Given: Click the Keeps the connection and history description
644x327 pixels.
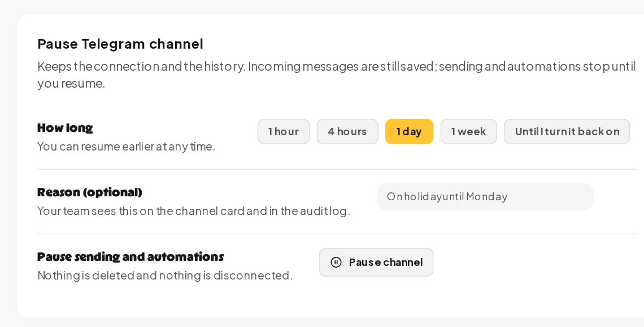Looking at the screenshot, I should 336,75.
